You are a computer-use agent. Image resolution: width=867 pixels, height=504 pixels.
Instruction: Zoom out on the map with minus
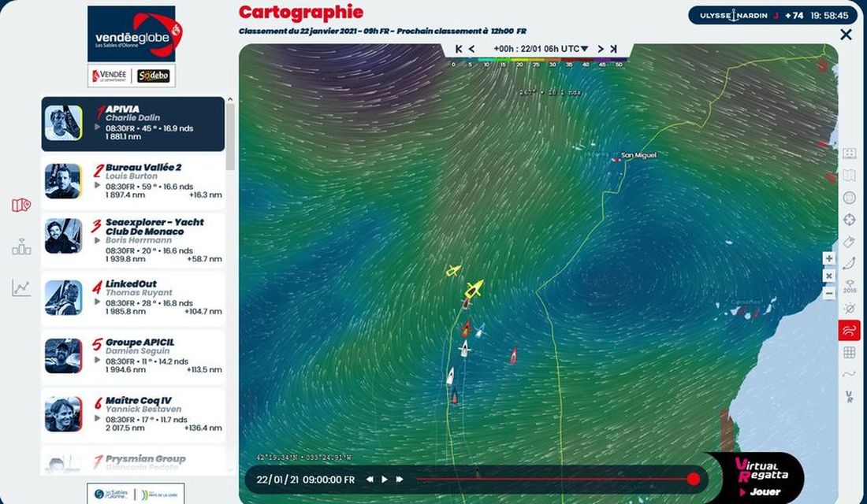[x=829, y=293]
